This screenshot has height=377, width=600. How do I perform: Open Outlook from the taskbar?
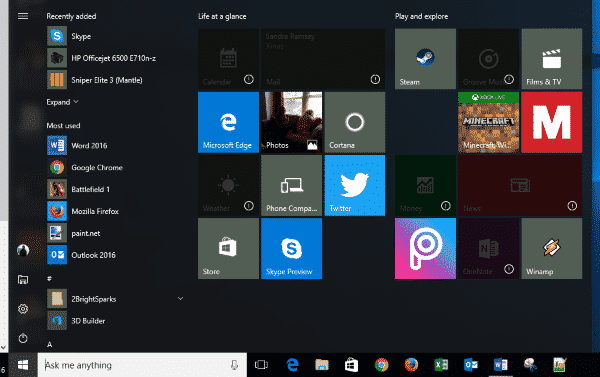point(471,365)
